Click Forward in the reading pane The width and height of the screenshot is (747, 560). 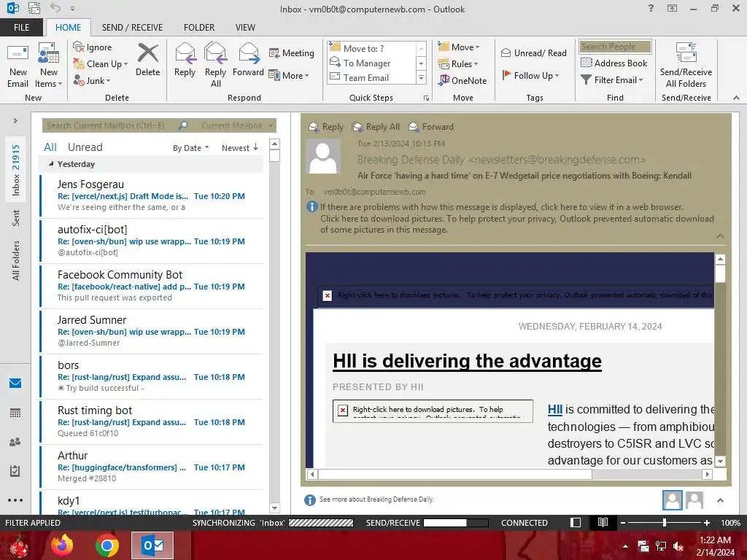(431, 127)
